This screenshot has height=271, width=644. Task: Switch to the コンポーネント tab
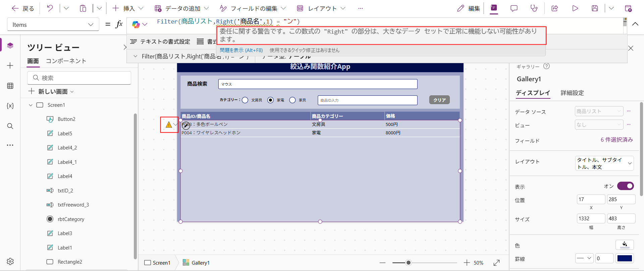(66, 61)
